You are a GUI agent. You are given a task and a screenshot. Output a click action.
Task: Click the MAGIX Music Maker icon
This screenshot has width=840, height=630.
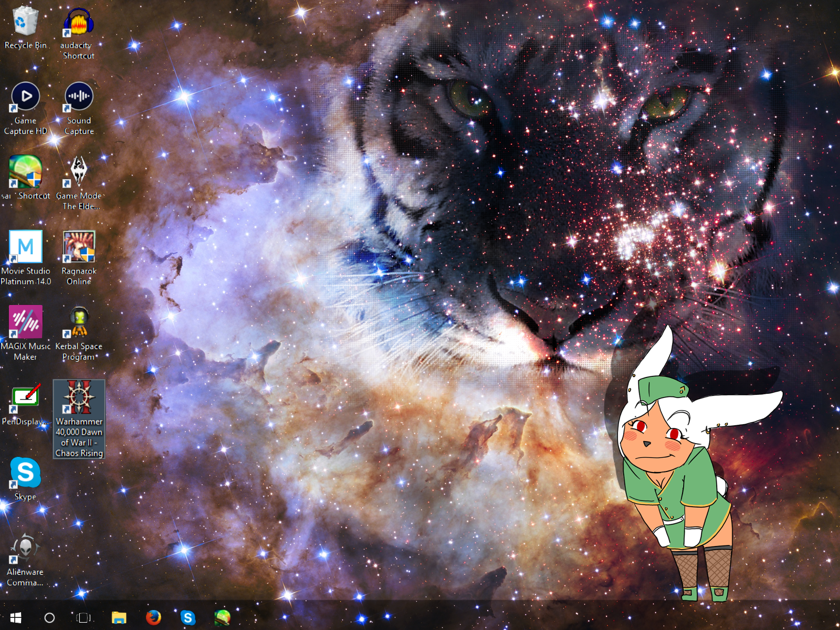pyautogui.click(x=25, y=322)
